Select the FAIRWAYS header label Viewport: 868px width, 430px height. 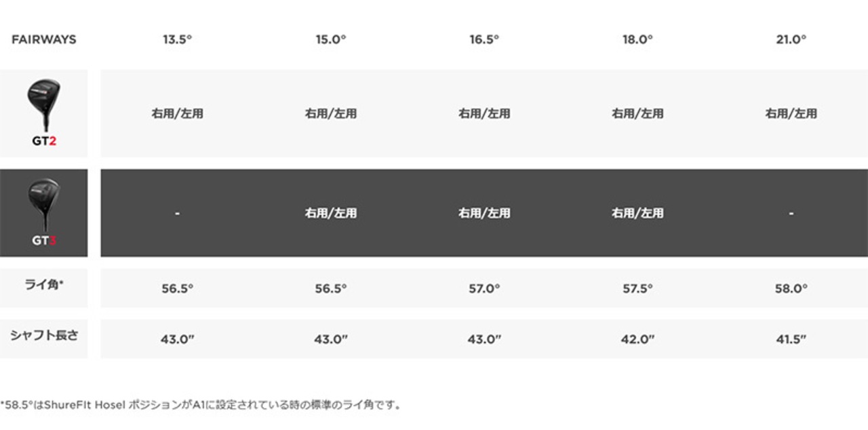click(x=43, y=39)
